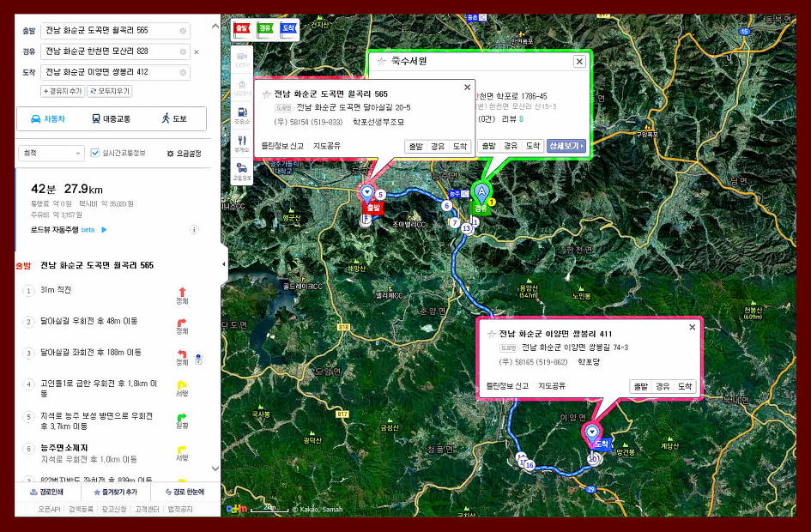Open the 최적 route option dropdown
This screenshot has height=532, width=811.
pos(51,153)
